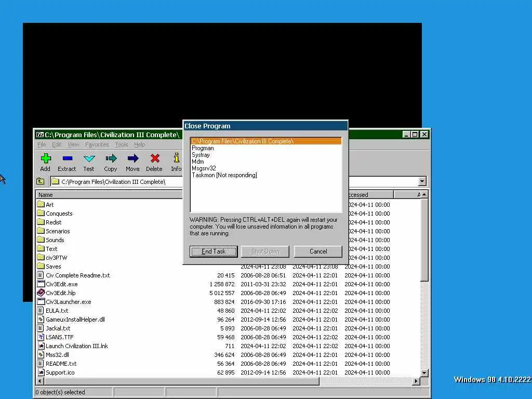
Task: Open the Help menu in 7-Zip
Action: tap(139, 144)
